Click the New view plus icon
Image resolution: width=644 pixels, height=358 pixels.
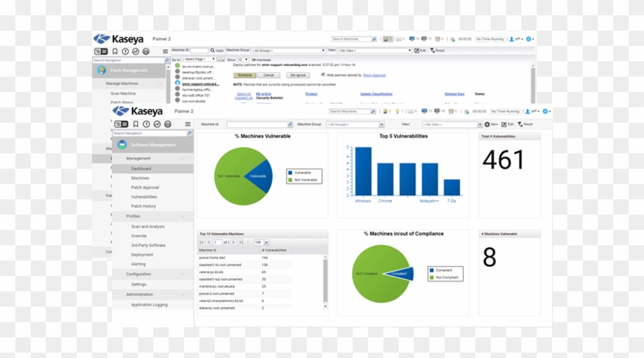click(487, 124)
